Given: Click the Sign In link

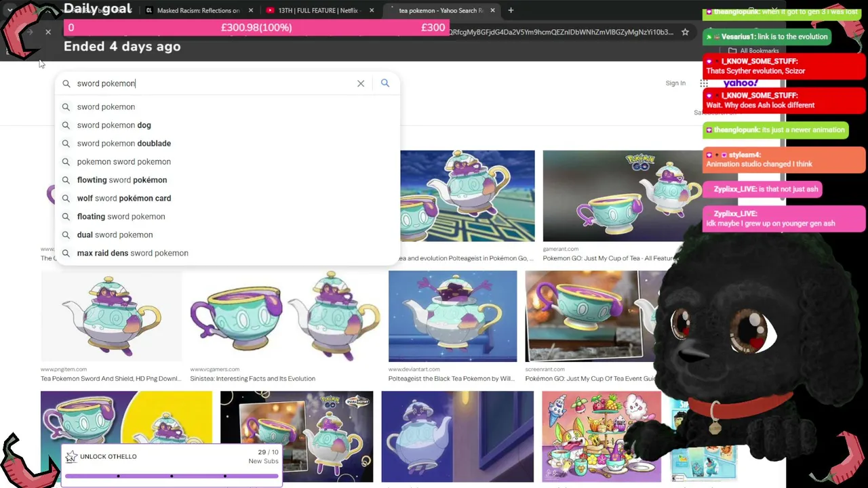Looking at the screenshot, I should coord(675,83).
